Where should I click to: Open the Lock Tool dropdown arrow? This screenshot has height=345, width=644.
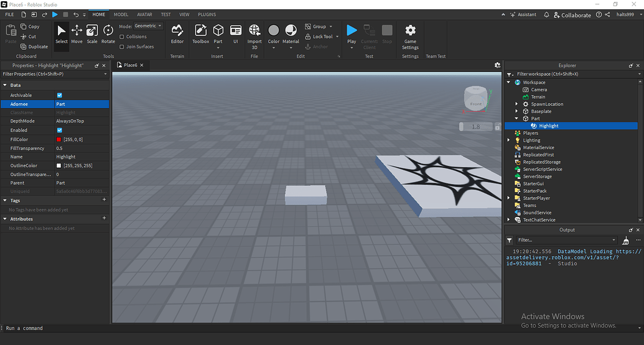[337, 37]
